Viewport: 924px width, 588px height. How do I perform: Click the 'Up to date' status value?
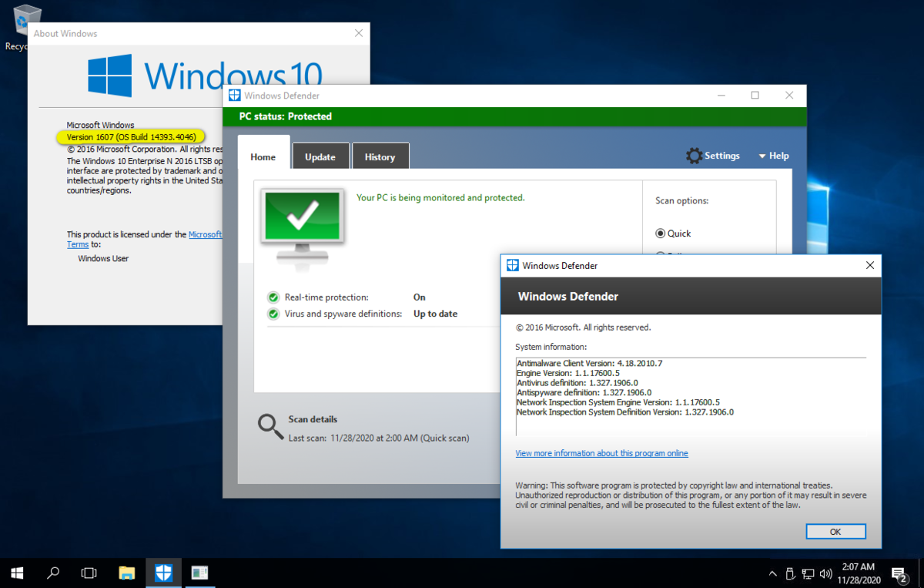coord(436,314)
